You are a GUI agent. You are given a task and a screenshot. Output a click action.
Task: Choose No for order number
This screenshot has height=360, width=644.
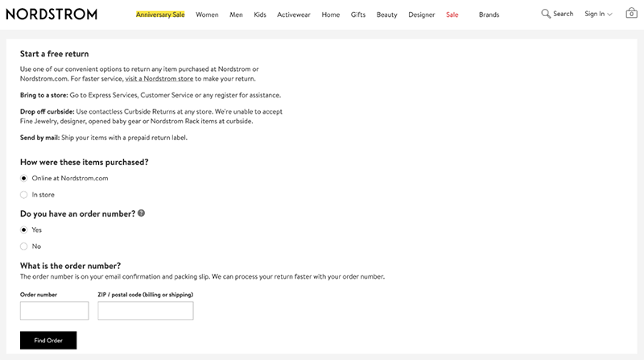pyautogui.click(x=24, y=246)
